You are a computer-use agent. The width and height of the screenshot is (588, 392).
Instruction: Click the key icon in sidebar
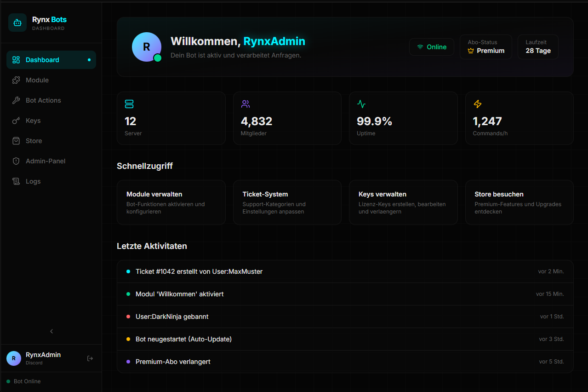point(16,121)
